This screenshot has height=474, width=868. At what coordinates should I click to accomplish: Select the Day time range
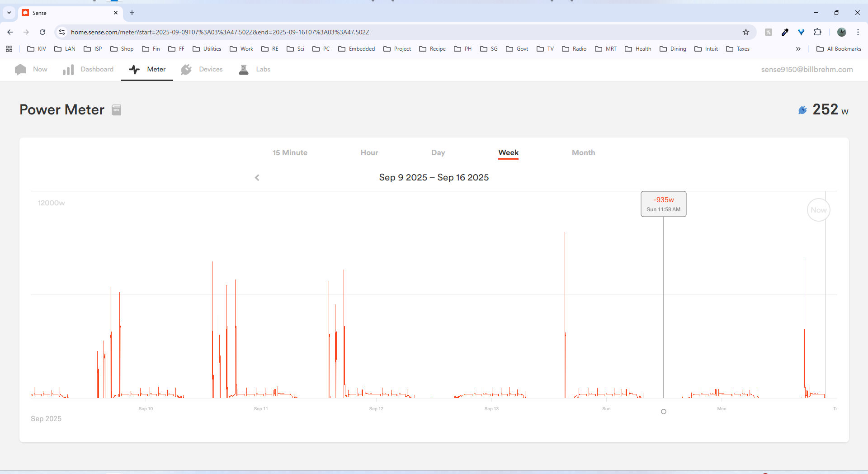point(438,153)
